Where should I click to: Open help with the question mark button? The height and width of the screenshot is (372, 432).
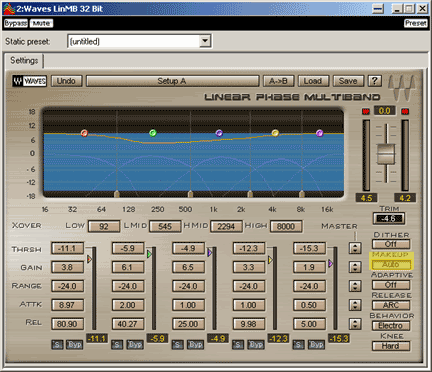pos(374,81)
